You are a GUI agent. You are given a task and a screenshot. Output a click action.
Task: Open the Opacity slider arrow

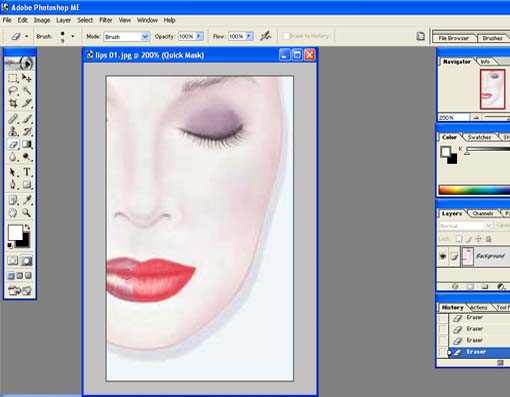pyautogui.click(x=199, y=36)
